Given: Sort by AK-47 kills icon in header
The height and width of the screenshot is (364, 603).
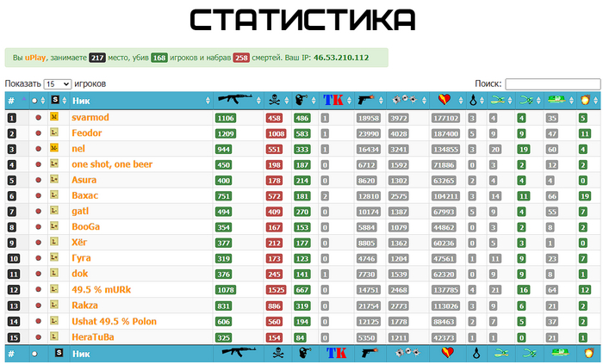Looking at the screenshot, I should [x=234, y=99].
